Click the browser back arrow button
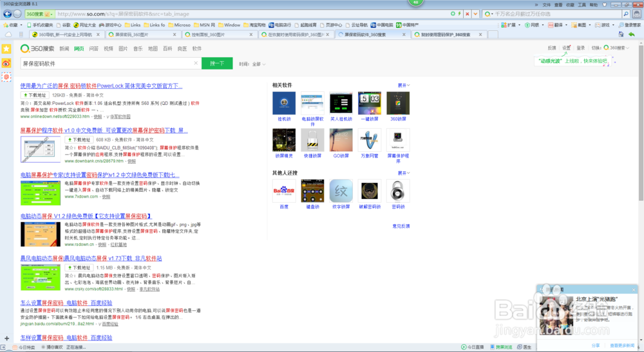 [x=7, y=14]
